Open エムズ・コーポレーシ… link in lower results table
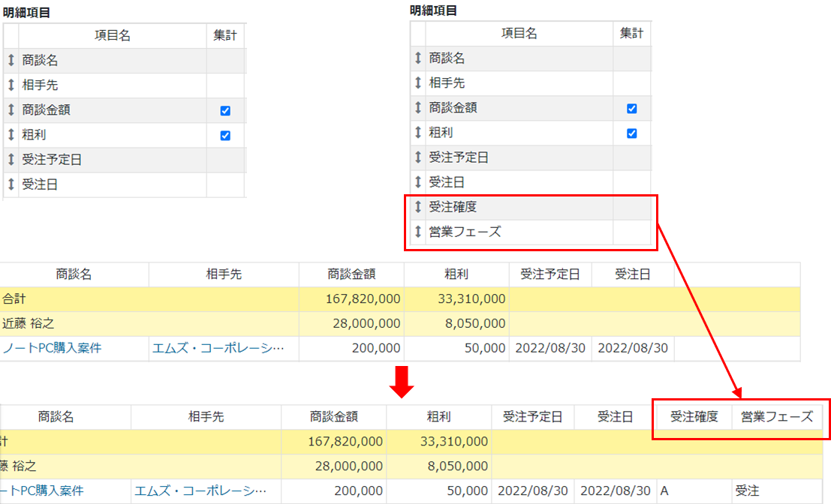Image resolution: width=831 pixels, height=504 pixels. point(200,490)
